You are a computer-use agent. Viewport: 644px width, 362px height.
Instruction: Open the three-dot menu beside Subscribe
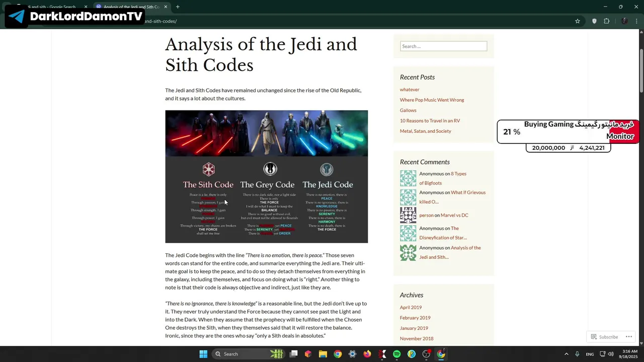point(629,337)
